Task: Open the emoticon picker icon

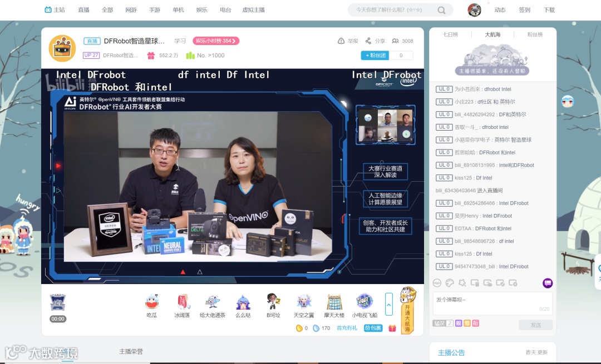Action: coord(437,283)
